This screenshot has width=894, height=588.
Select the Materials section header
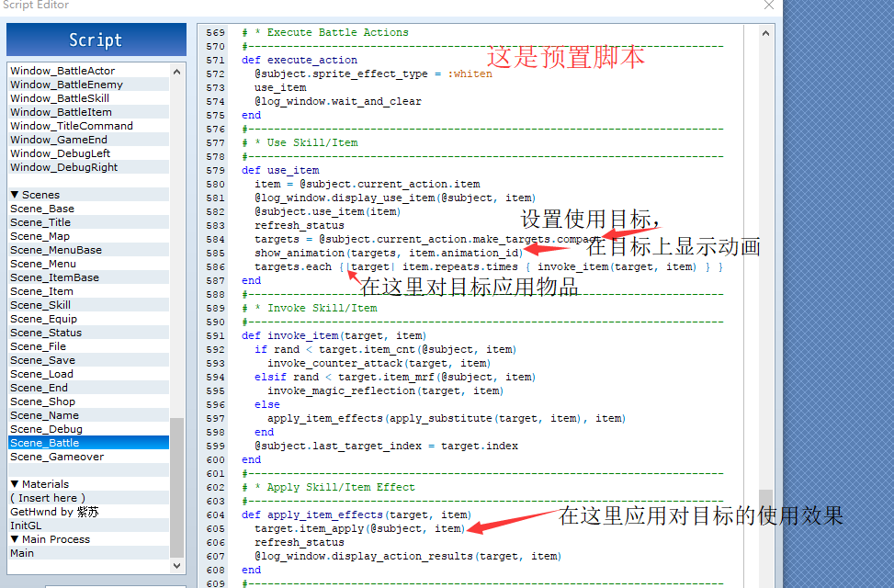[89, 484]
